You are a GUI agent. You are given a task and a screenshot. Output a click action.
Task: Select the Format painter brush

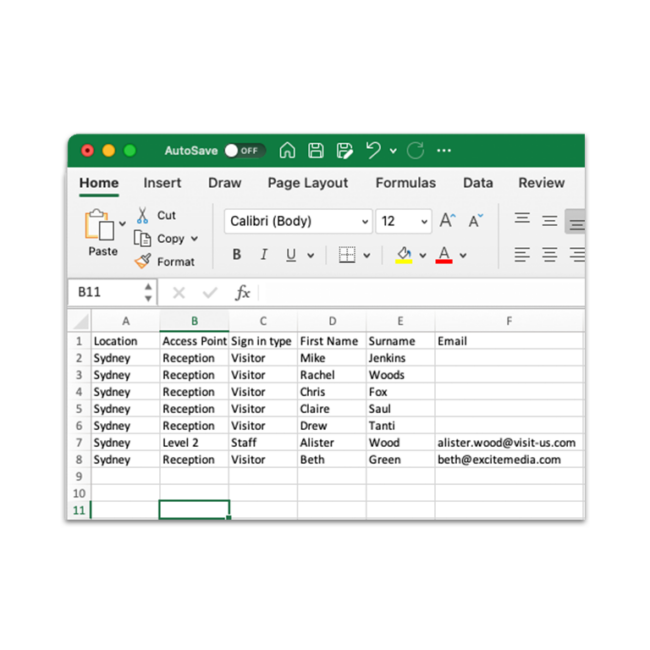(x=143, y=261)
